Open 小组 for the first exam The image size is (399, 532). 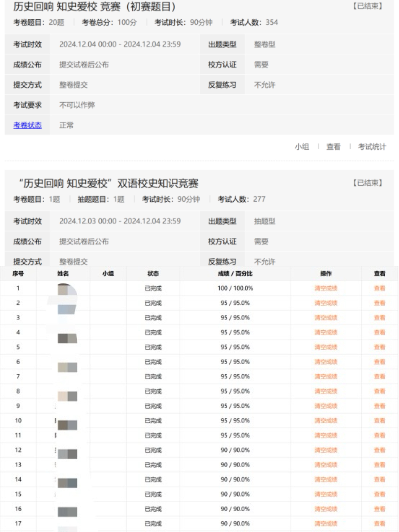pyautogui.click(x=302, y=147)
